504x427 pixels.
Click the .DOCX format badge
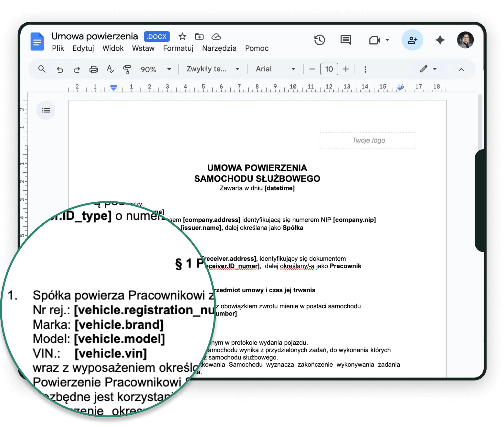(157, 37)
